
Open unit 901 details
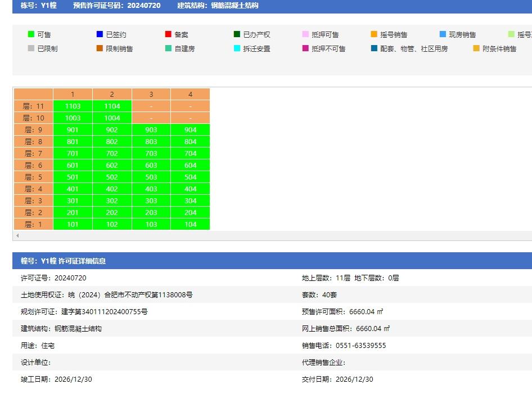(73, 129)
